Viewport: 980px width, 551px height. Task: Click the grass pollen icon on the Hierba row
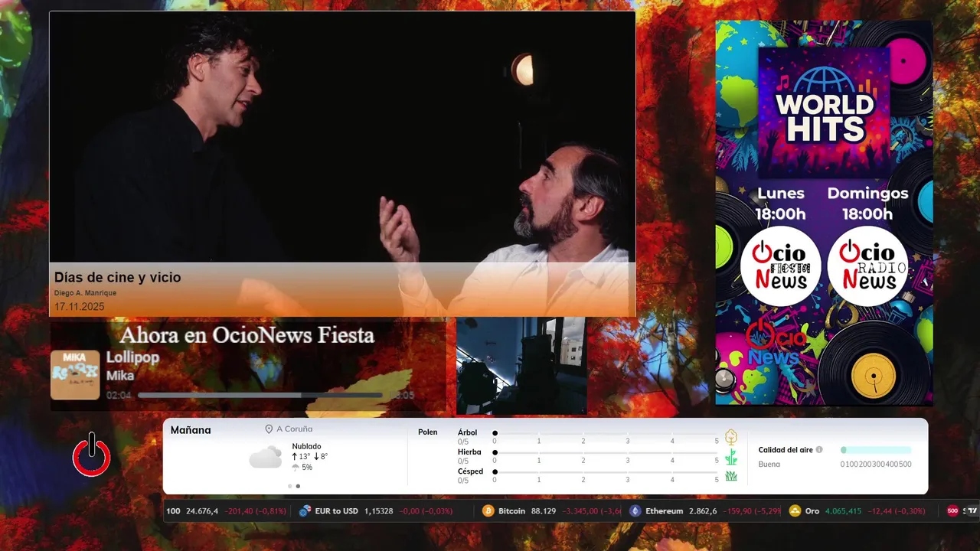731,457
